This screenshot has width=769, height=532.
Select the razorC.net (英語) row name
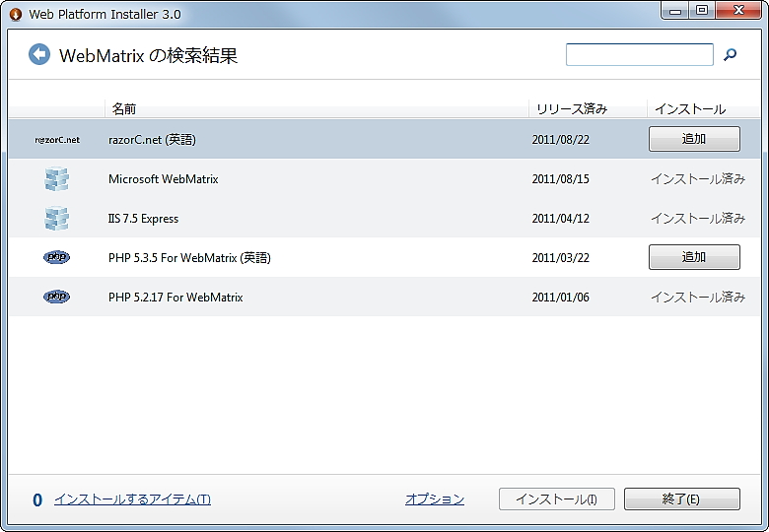tap(152, 140)
